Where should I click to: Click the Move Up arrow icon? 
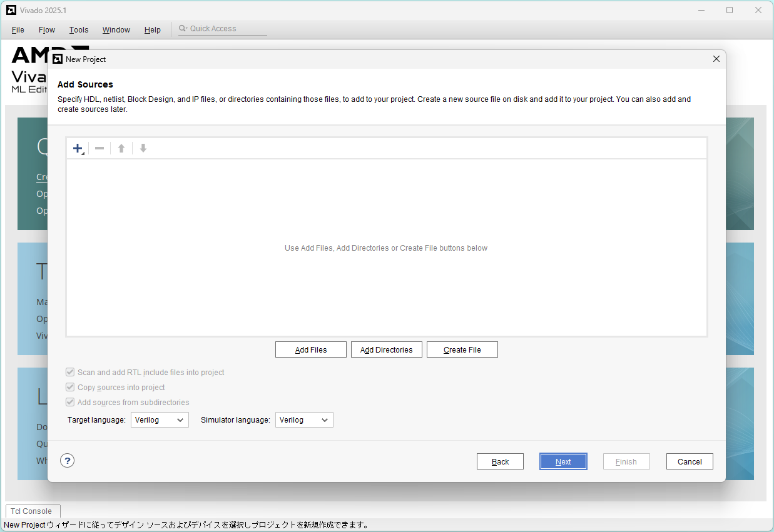point(121,148)
